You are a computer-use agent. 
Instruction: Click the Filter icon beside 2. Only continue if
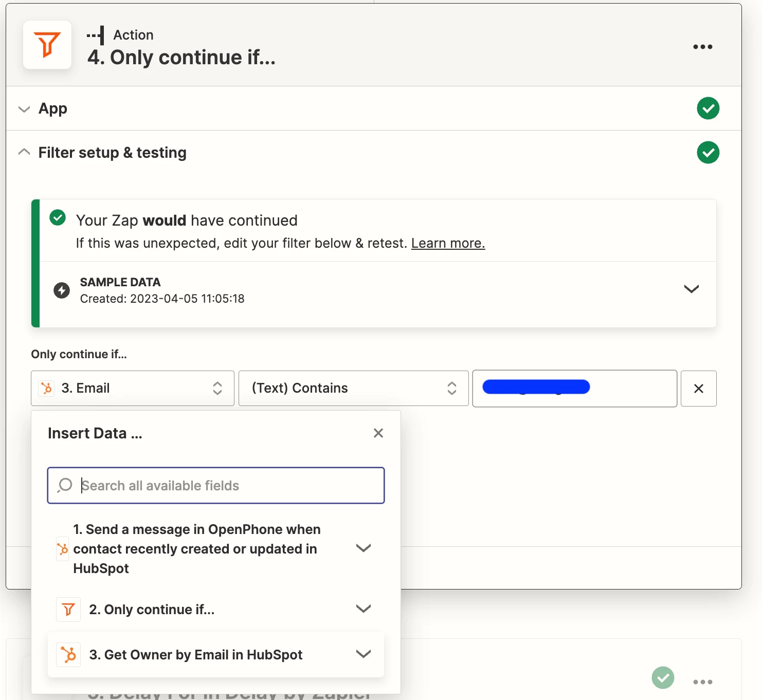(x=68, y=610)
